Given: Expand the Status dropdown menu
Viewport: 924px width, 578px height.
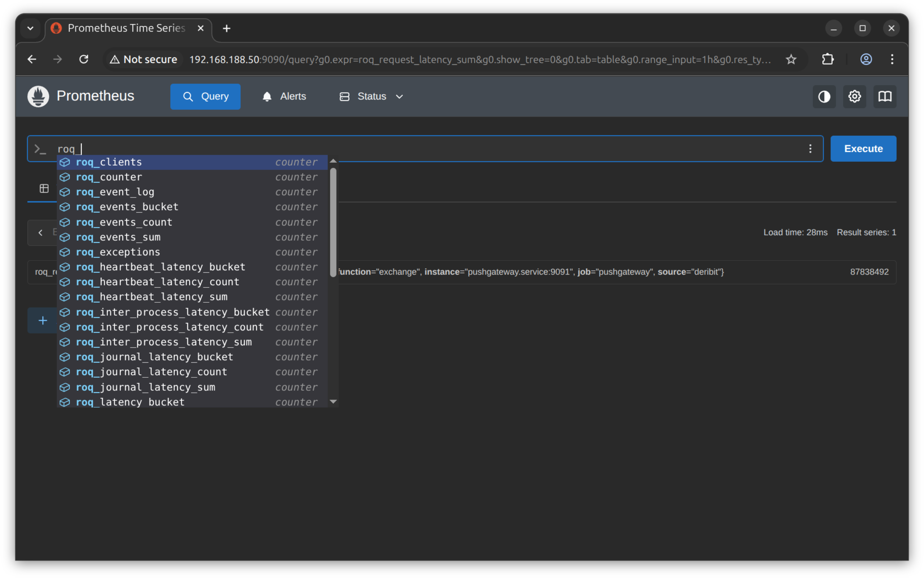Looking at the screenshot, I should click(371, 97).
